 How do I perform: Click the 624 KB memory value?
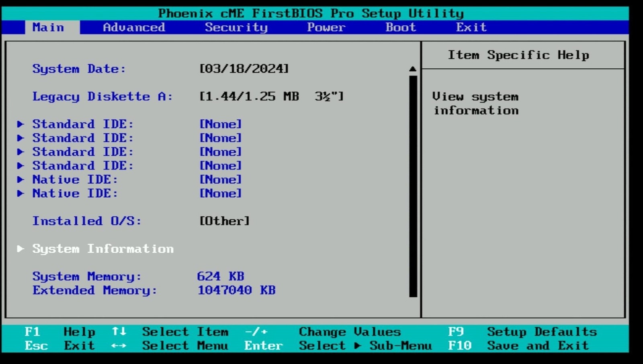coord(221,276)
